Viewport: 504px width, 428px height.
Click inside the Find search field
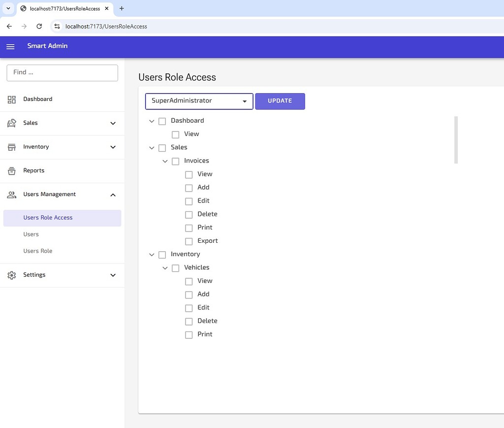point(62,72)
